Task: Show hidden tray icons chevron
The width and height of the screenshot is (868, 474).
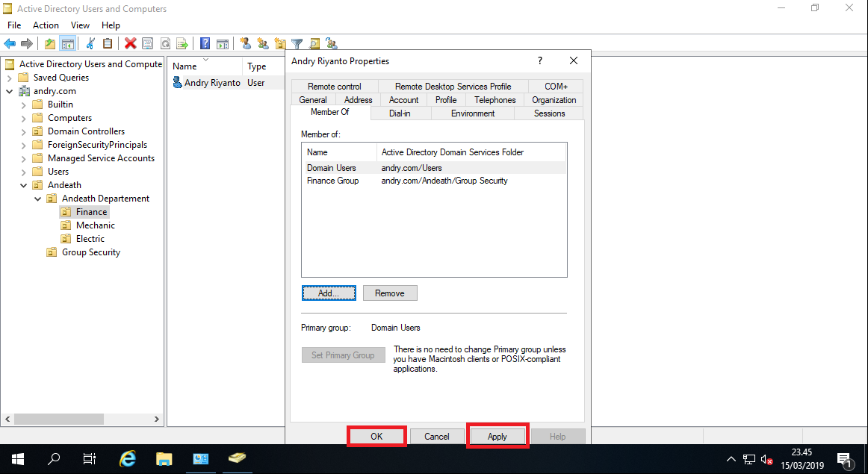Action: point(731,459)
